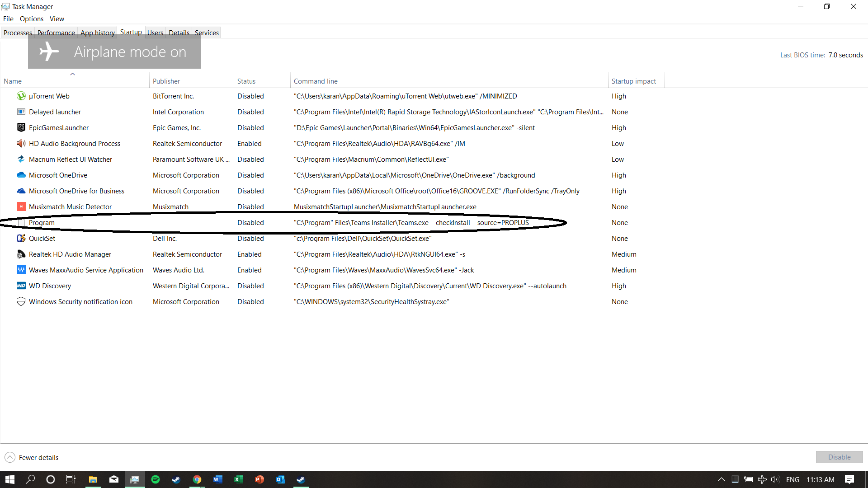Click the HD Audio Background Process speaker icon

click(x=21, y=143)
